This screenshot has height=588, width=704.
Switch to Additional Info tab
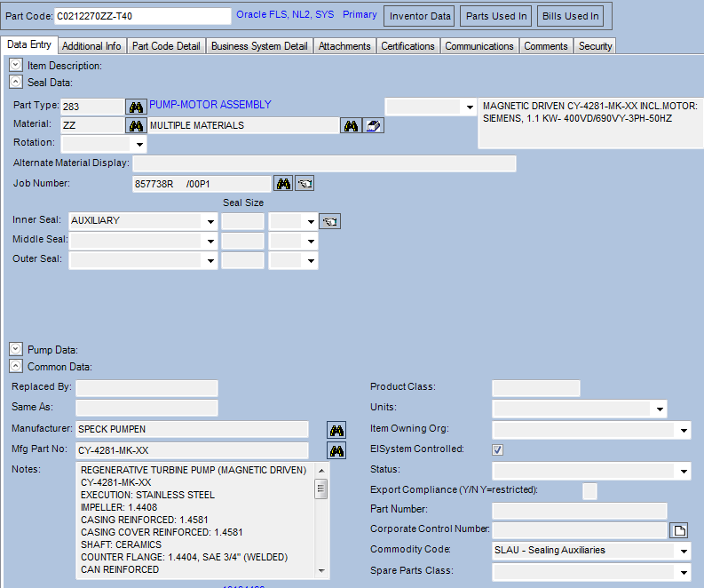(91, 46)
